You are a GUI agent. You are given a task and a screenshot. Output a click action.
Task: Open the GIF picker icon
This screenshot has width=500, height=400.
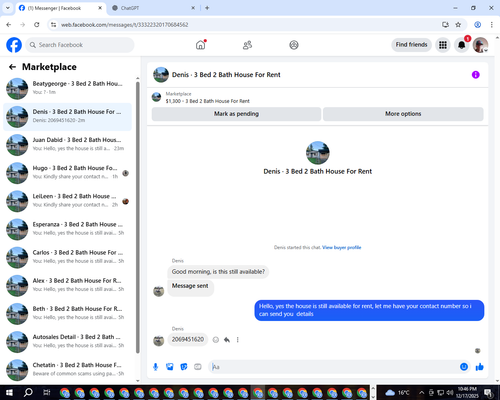point(198,367)
